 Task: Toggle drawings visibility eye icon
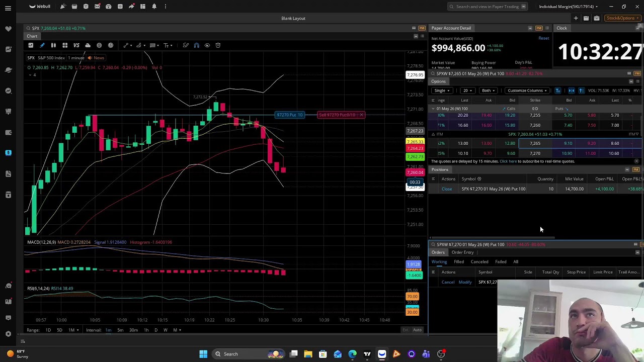[x=207, y=45]
